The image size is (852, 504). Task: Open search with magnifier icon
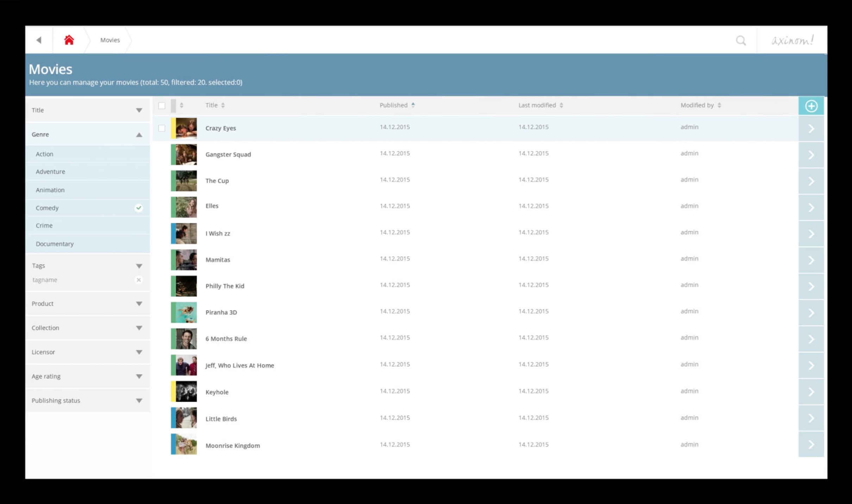(x=741, y=40)
